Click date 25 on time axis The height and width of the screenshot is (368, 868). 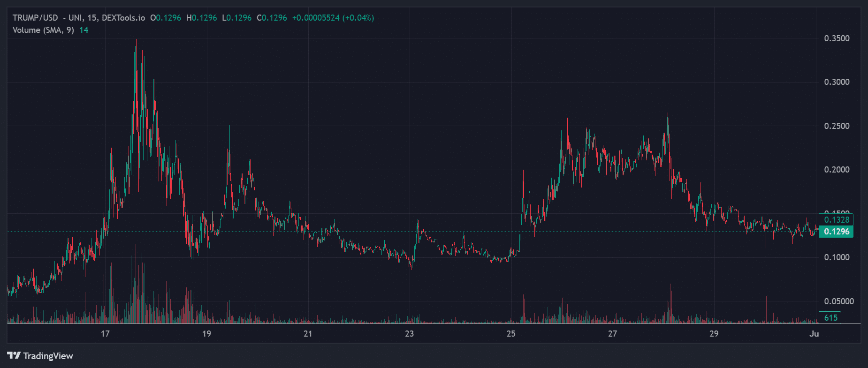pyautogui.click(x=511, y=334)
